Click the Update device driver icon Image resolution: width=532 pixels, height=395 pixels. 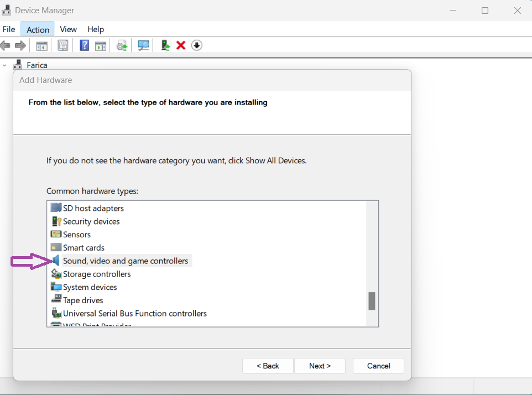(x=122, y=45)
